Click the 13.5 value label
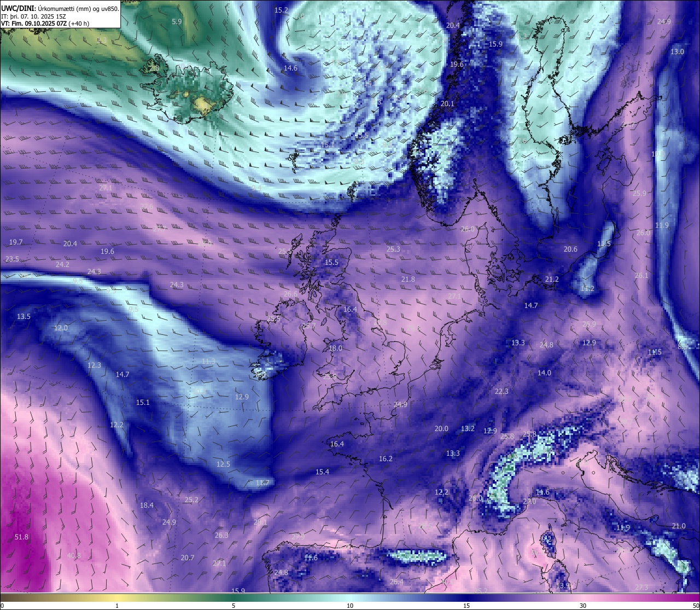Screen dimensions: 700x610 24,317
